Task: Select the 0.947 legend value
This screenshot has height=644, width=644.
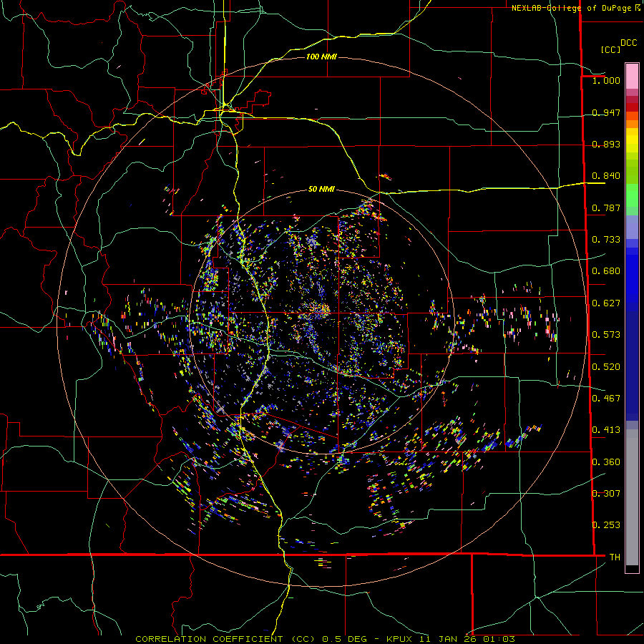Action: tap(606, 112)
